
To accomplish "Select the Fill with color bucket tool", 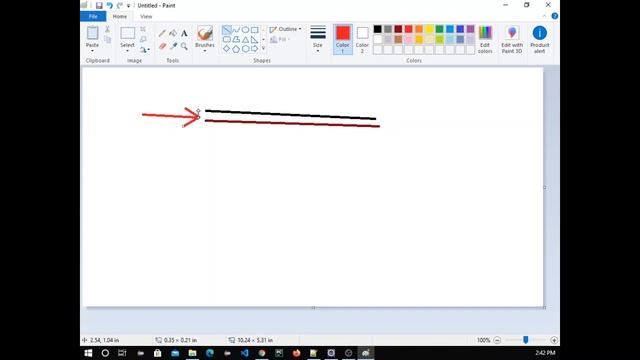I will [x=173, y=33].
